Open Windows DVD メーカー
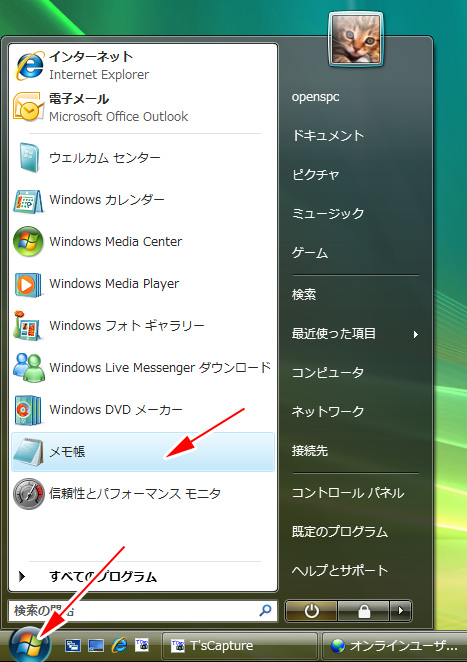 [143, 410]
